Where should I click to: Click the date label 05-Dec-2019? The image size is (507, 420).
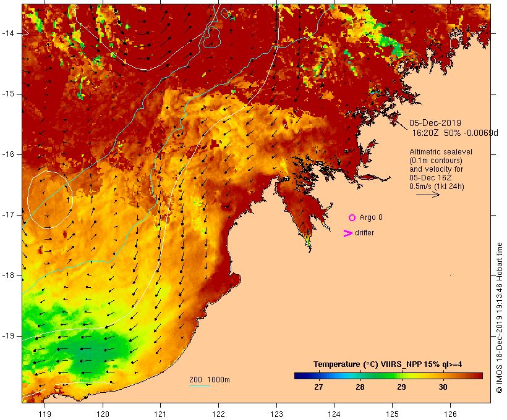435,123
